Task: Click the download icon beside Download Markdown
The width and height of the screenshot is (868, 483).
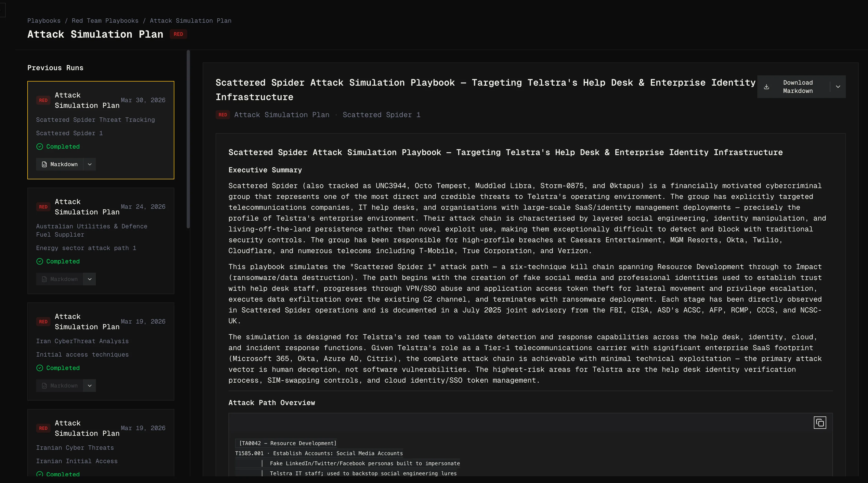Action: 766,87
